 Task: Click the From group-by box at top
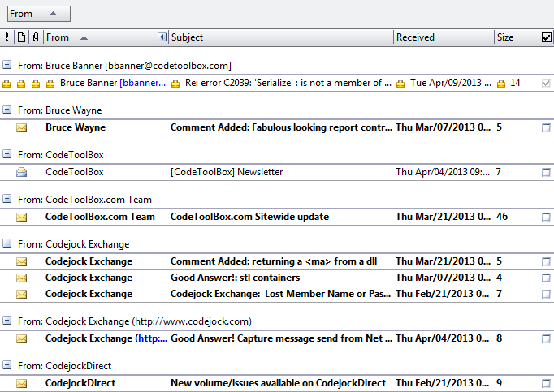point(39,14)
